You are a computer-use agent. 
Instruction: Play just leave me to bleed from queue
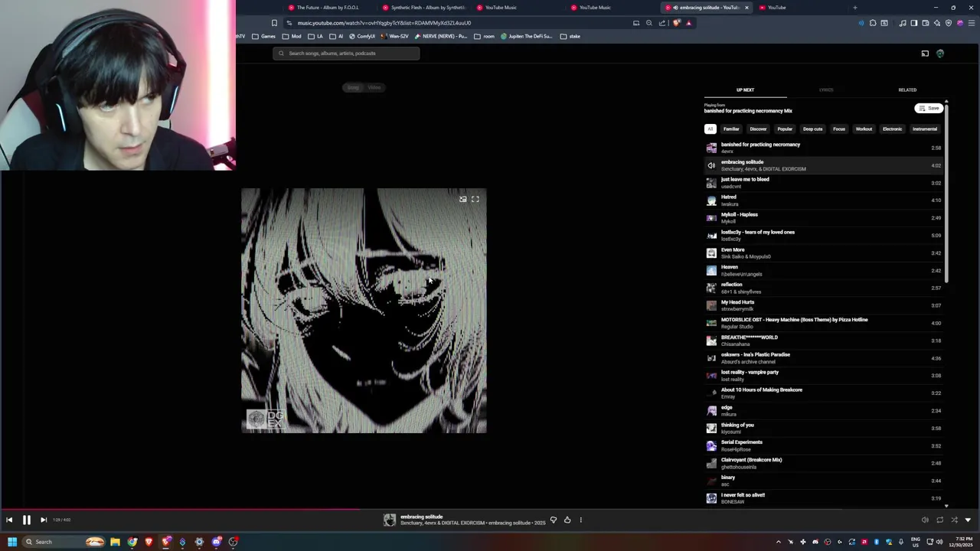coord(823,183)
